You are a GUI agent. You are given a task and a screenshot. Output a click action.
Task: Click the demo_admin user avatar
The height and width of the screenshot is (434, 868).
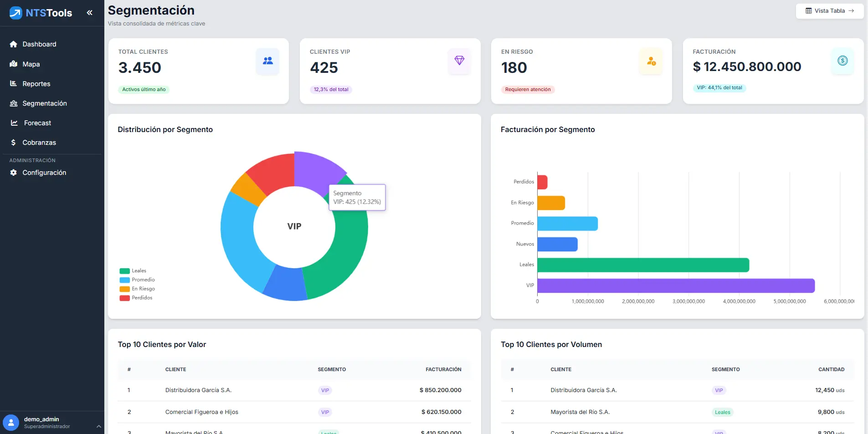coord(11,422)
